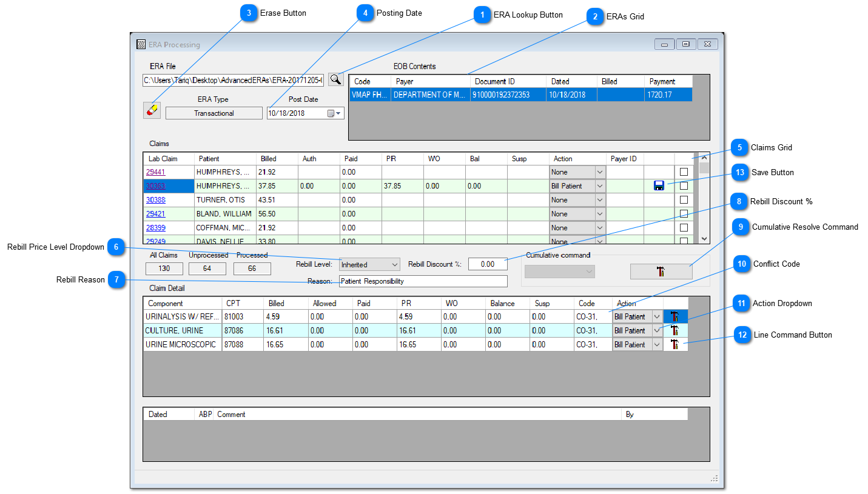868x494 pixels.
Task: Open the Post Date calendar picker
Action: pos(334,113)
